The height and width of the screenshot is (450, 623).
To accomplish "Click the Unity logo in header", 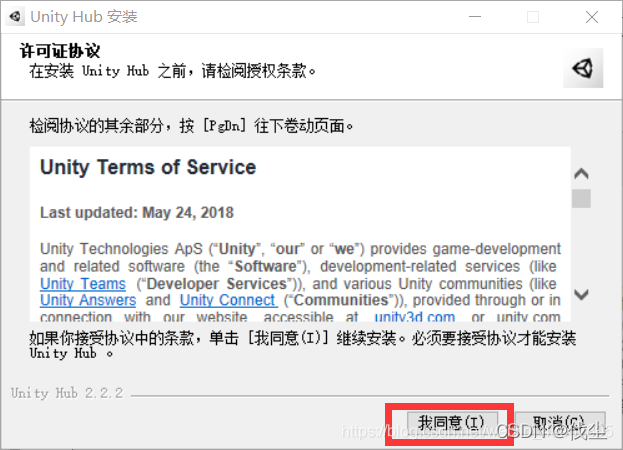I will tap(583, 68).
